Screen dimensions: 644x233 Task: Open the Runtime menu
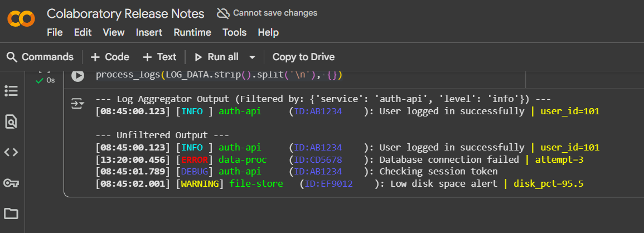coord(192,32)
